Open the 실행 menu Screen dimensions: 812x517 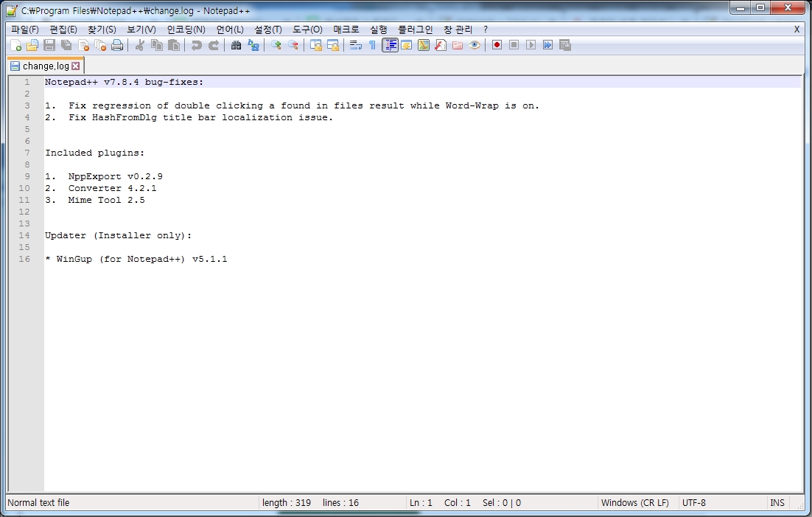[379, 30]
